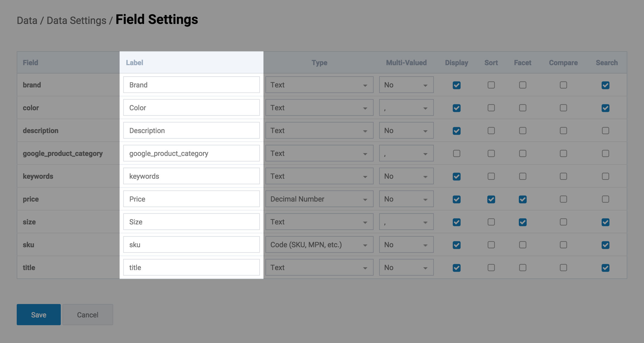The width and height of the screenshot is (644, 343).
Task: Open Data Settings breadcrumb
Action: 76,21
